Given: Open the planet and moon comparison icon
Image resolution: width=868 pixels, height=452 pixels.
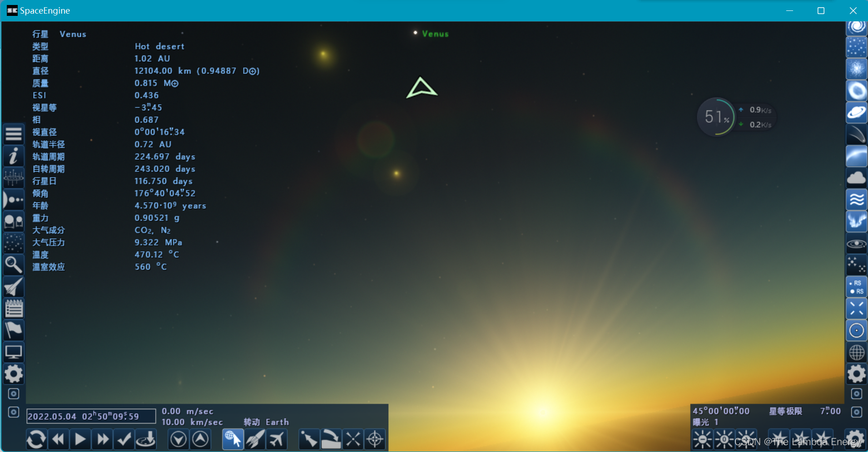Looking at the screenshot, I should tap(14, 221).
